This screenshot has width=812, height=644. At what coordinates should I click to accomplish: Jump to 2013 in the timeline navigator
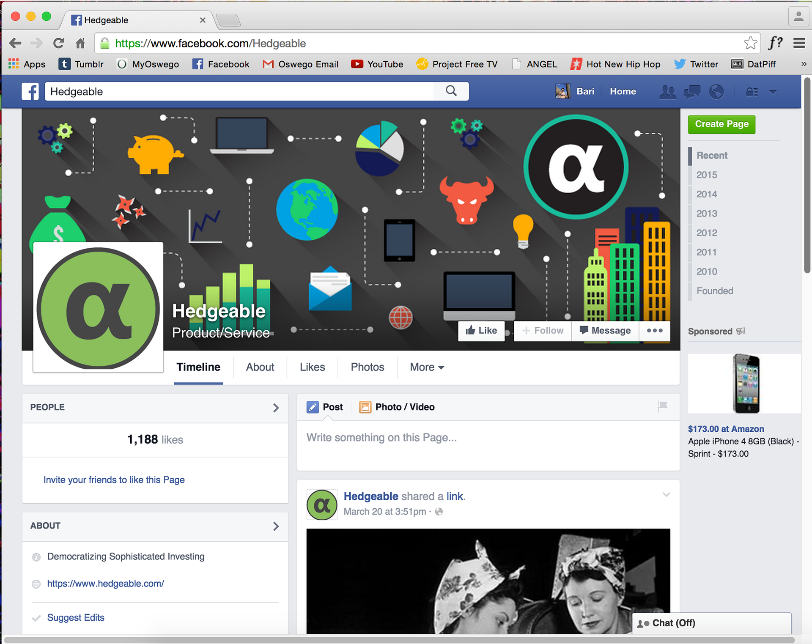[707, 214]
